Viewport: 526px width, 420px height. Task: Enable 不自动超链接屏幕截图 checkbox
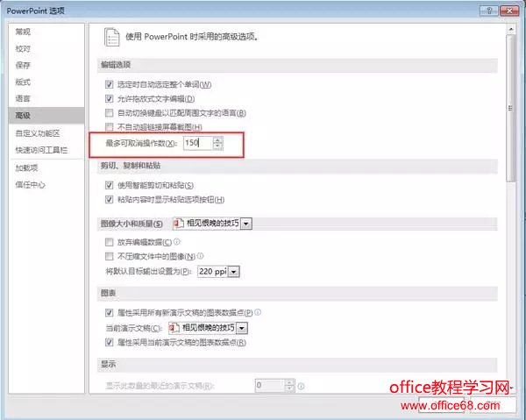pyautogui.click(x=109, y=127)
